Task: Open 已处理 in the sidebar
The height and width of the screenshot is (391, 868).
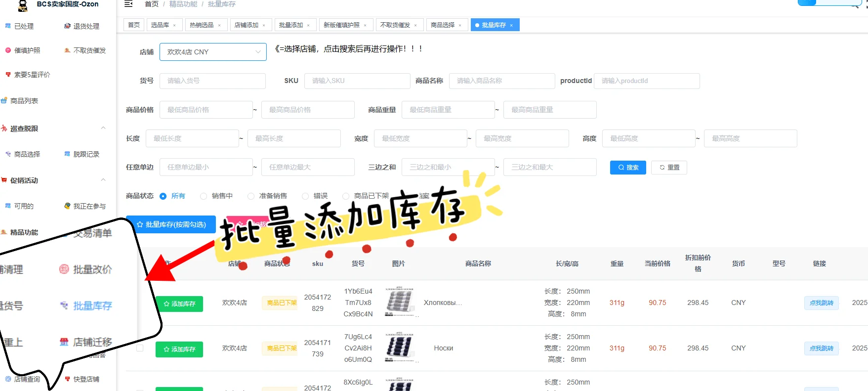Action: (20, 26)
